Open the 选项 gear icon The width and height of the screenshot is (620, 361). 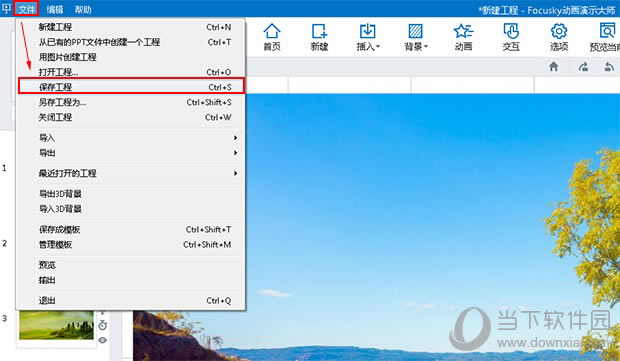[559, 37]
